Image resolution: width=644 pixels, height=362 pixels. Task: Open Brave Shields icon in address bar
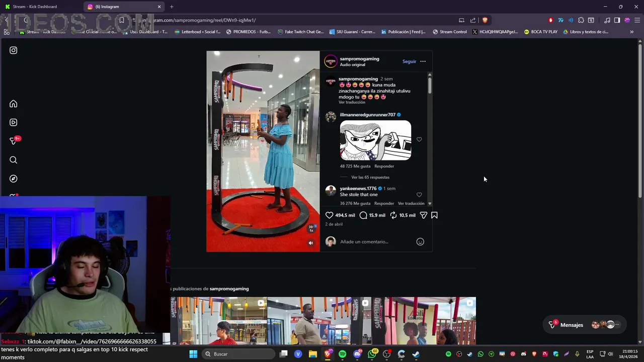tap(485, 20)
